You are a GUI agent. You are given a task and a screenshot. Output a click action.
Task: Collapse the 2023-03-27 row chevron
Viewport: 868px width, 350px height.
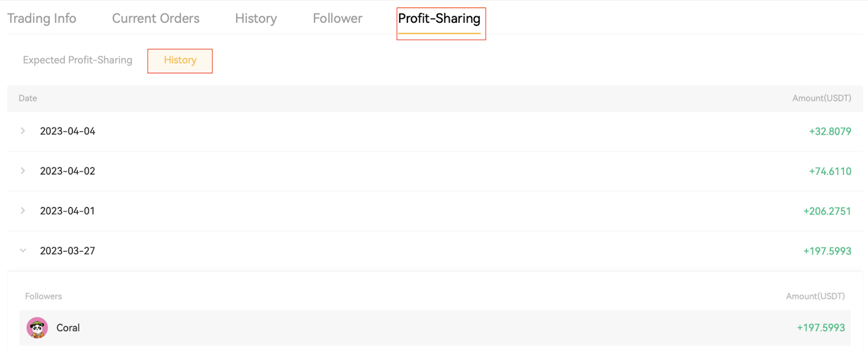(x=23, y=251)
